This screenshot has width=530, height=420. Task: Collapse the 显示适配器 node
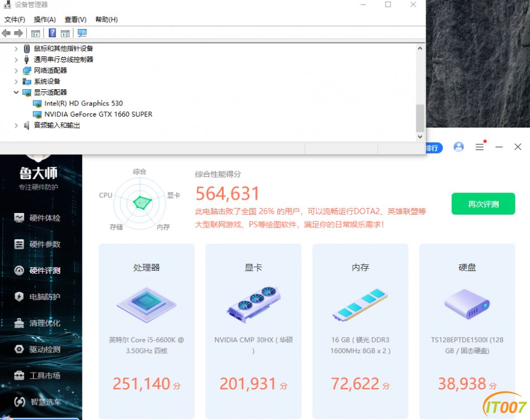pos(16,92)
